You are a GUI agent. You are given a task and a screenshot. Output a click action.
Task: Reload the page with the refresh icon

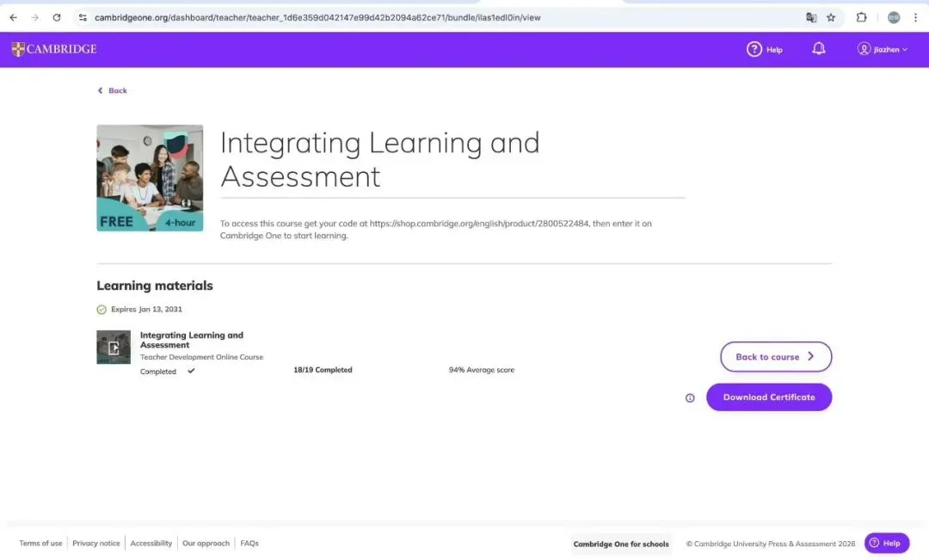pos(57,18)
